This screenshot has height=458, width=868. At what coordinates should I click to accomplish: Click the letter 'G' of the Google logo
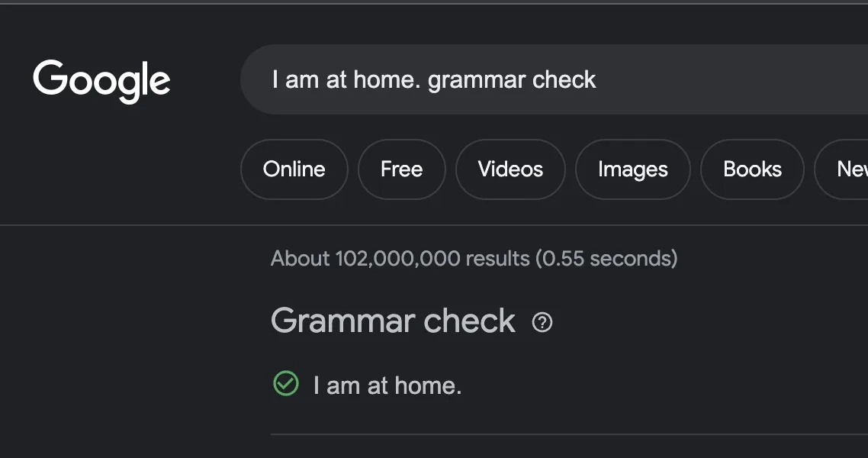click(x=49, y=78)
